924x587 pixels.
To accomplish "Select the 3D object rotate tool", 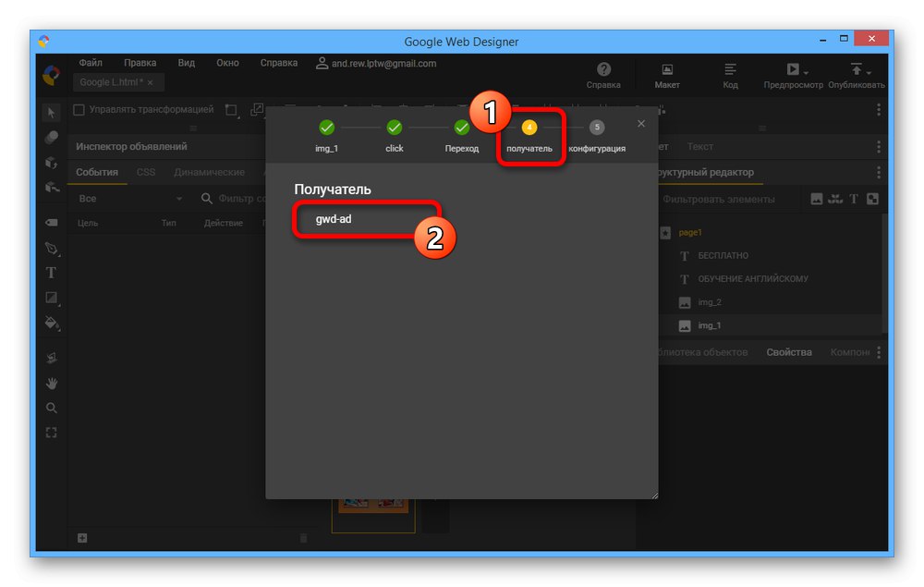I will coord(51,163).
